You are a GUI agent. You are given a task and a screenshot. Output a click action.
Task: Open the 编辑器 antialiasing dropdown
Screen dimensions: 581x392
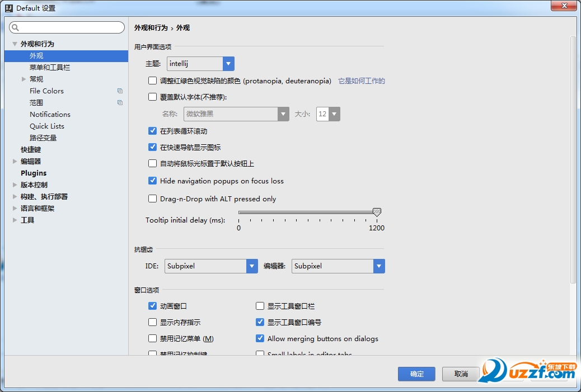coord(379,266)
